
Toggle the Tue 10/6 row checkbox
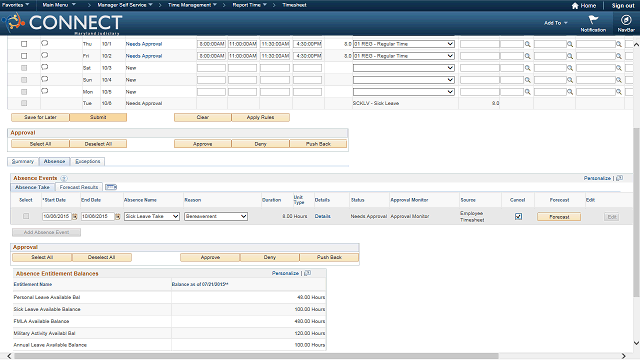[x=24, y=103]
